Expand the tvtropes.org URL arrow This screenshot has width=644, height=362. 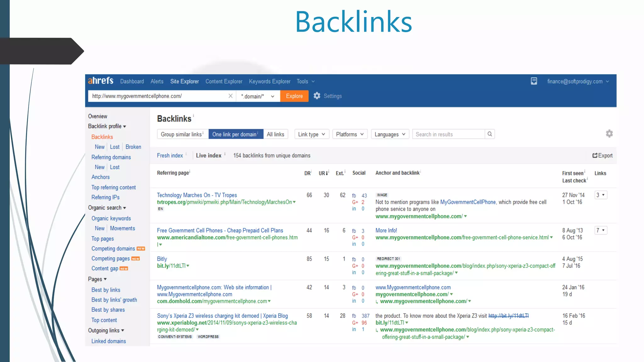point(294,202)
